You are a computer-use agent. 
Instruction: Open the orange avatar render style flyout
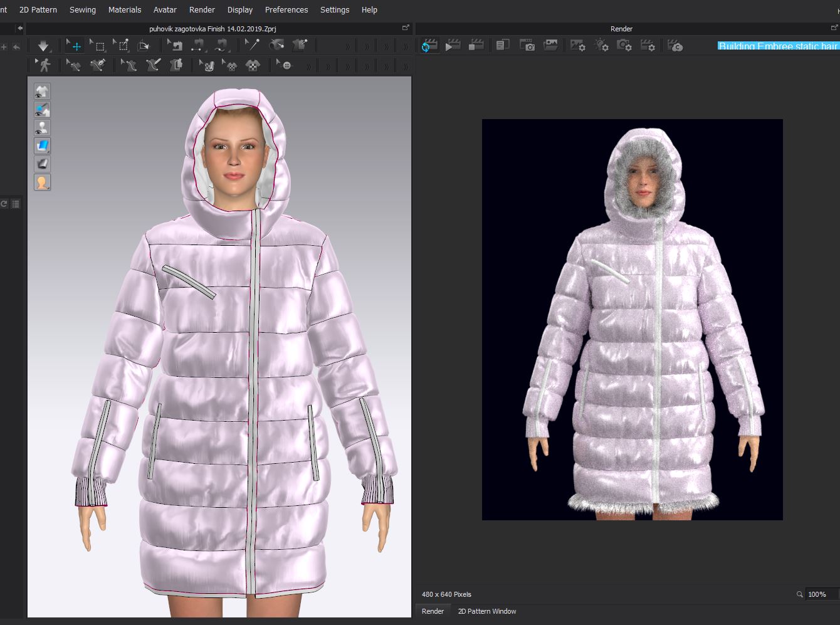pyautogui.click(x=42, y=182)
